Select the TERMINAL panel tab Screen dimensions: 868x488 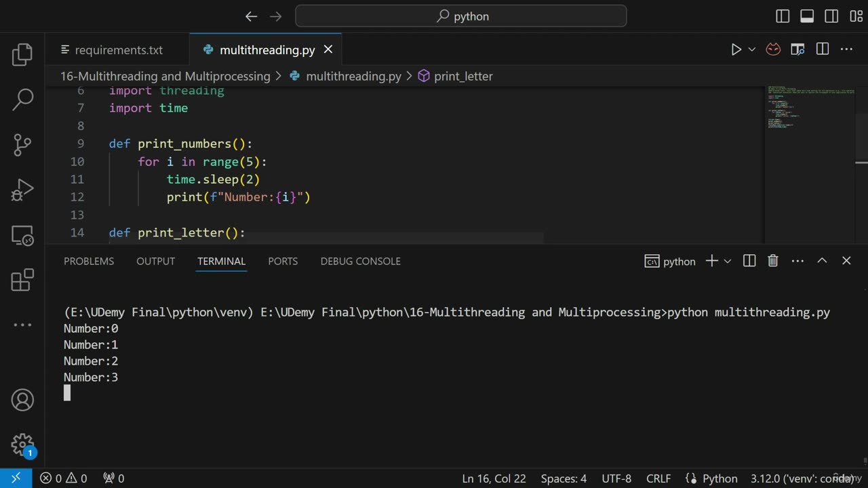pos(222,261)
